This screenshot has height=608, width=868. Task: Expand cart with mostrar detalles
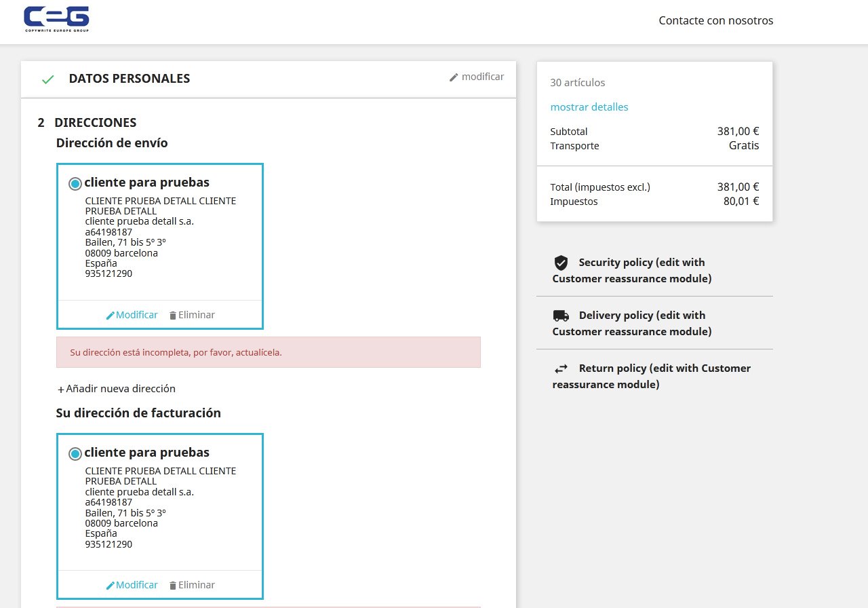589,107
